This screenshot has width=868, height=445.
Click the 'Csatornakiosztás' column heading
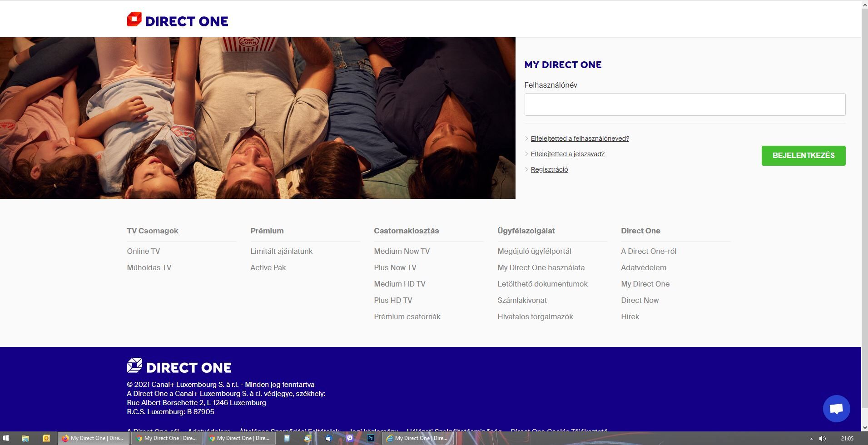coord(407,231)
